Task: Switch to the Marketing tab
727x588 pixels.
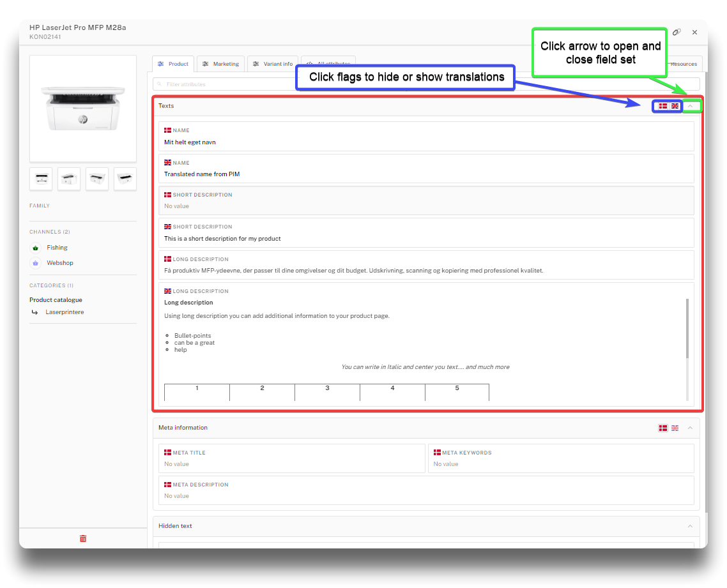Action: tap(220, 64)
